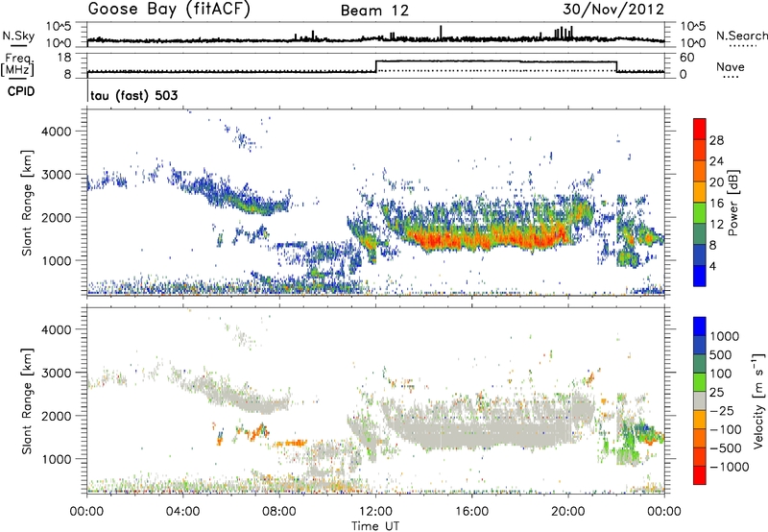Click the "16:00" time tick label
The height and width of the screenshot is (532, 768).
pyautogui.click(x=471, y=512)
